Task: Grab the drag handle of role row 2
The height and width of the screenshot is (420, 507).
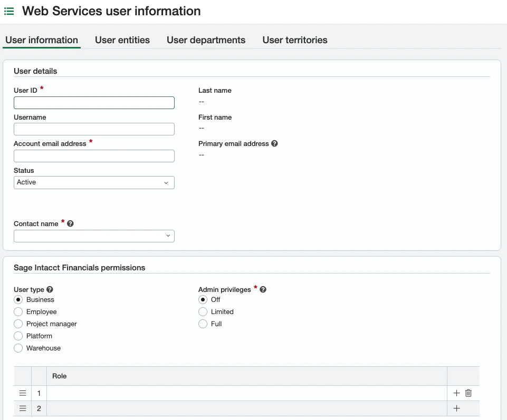Action: 23,408
